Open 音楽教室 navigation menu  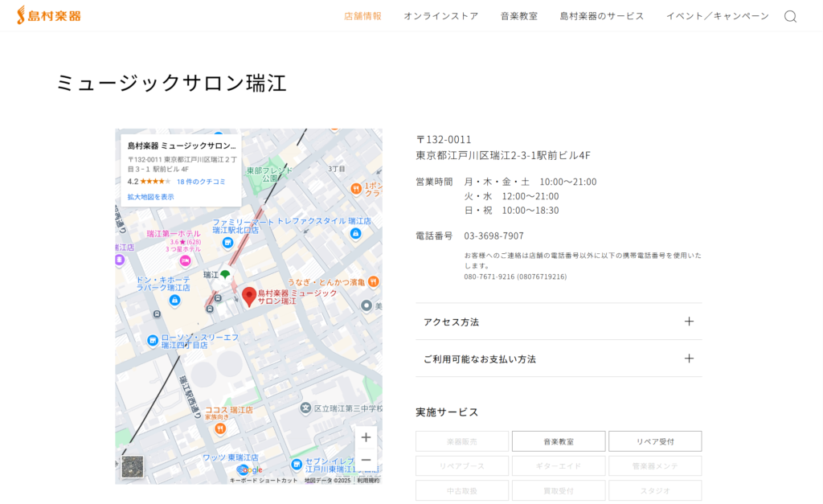pyautogui.click(x=519, y=16)
